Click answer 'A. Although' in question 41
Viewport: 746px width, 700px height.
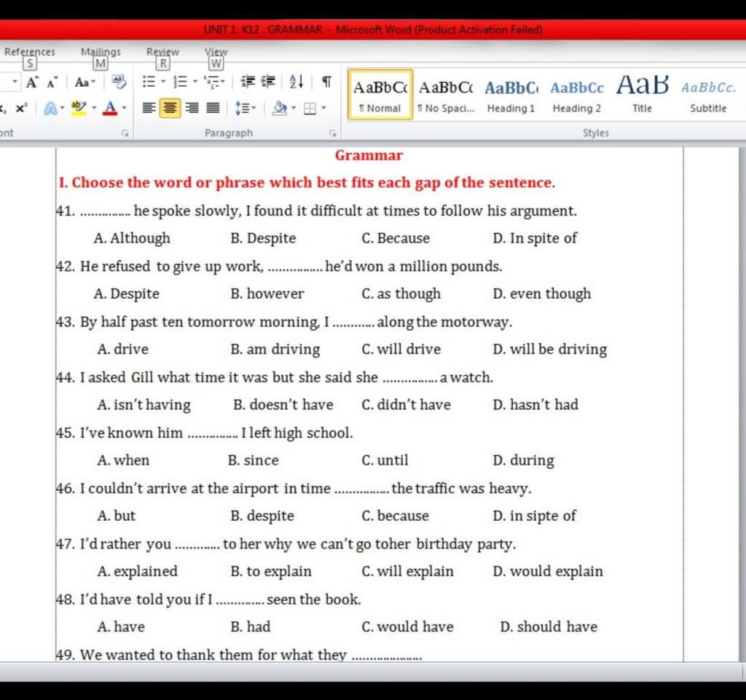pyautogui.click(x=132, y=238)
